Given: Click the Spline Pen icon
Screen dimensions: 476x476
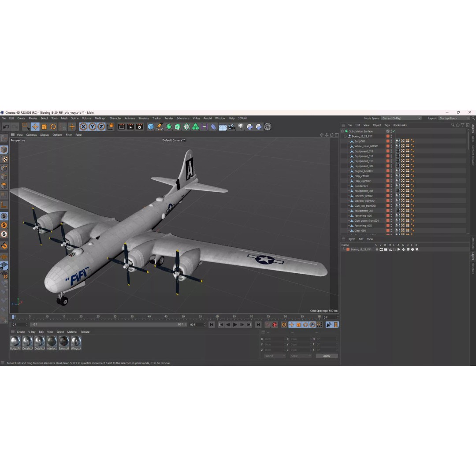Looking at the screenshot, I should pyautogui.click(x=160, y=126).
